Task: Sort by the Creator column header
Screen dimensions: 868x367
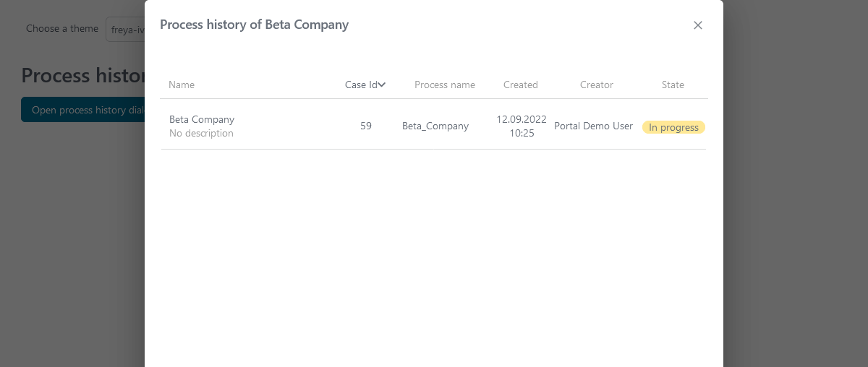Action: pyautogui.click(x=597, y=85)
